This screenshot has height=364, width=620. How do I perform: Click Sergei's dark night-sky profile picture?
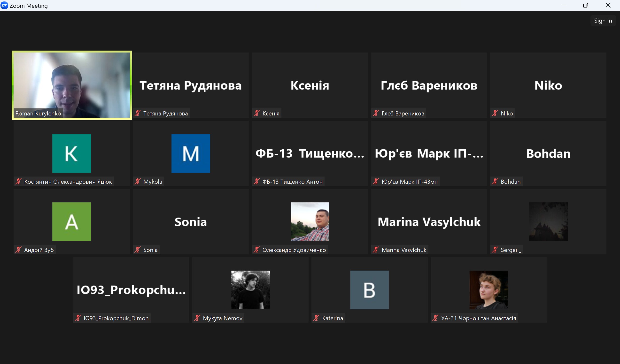click(x=548, y=222)
